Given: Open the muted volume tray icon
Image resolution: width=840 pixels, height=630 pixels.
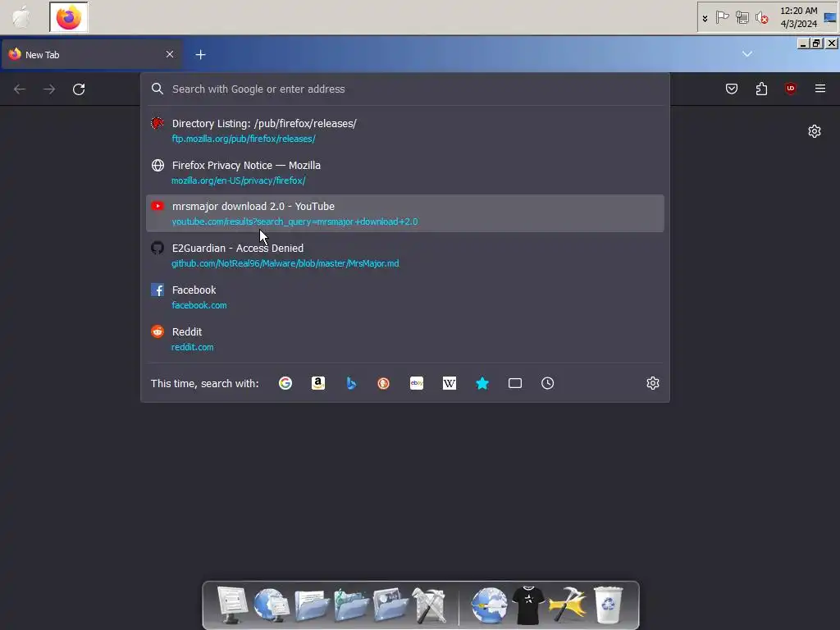Looking at the screenshot, I should (762, 18).
